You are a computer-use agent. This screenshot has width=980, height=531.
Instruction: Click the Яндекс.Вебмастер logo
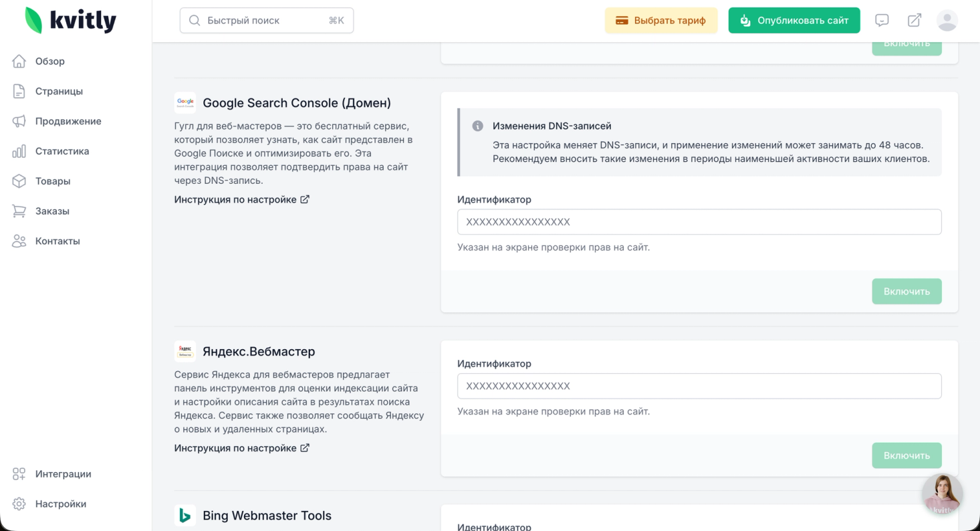pos(185,351)
